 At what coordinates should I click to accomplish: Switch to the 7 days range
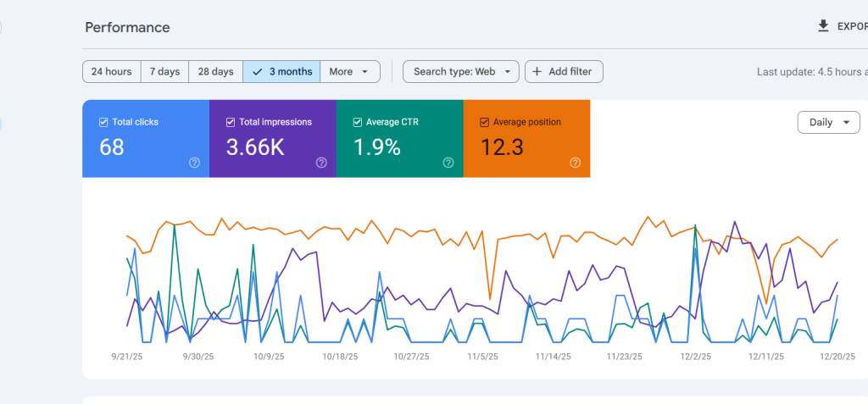(x=164, y=72)
